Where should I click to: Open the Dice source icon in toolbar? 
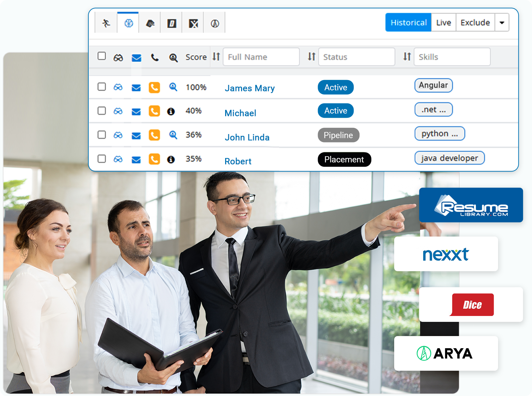171,22
